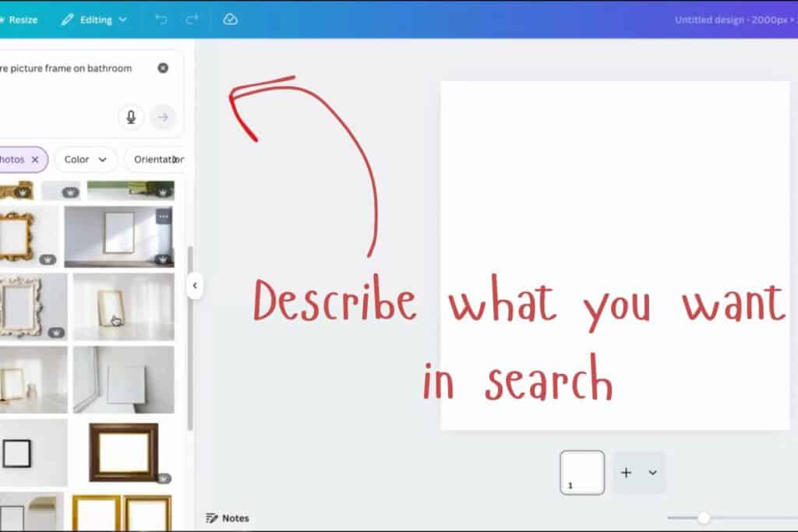Click the pencil icon next to Editing
The width and height of the screenshot is (798, 532).
pyautogui.click(x=69, y=19)
